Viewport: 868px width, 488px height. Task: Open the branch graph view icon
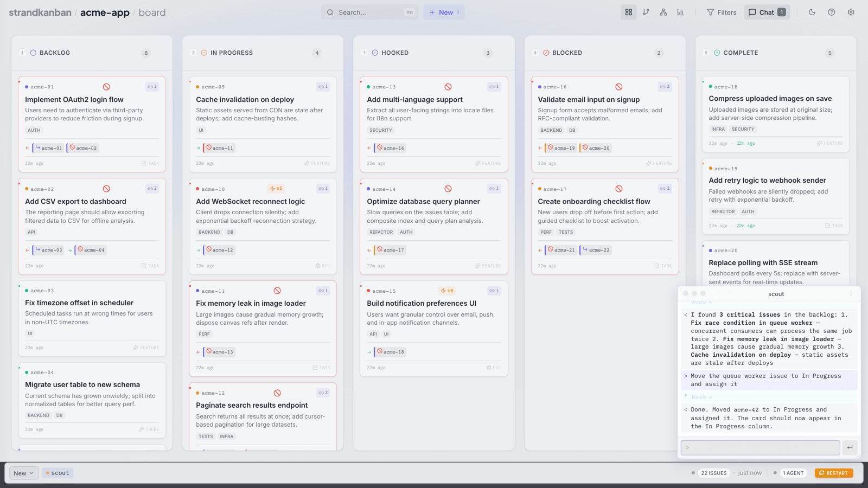coord(646,12)
